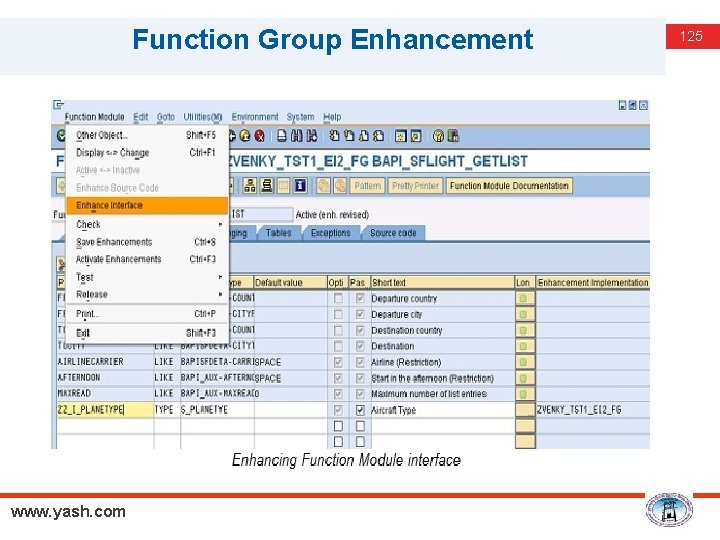Click the first greyed icon left of Pattern

tap(323, 186)
